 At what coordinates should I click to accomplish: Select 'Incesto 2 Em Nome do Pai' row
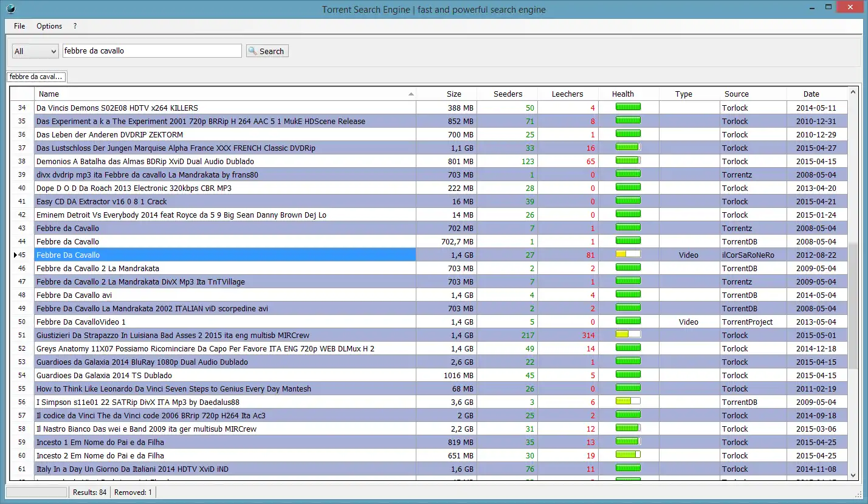tap(429, 455)
